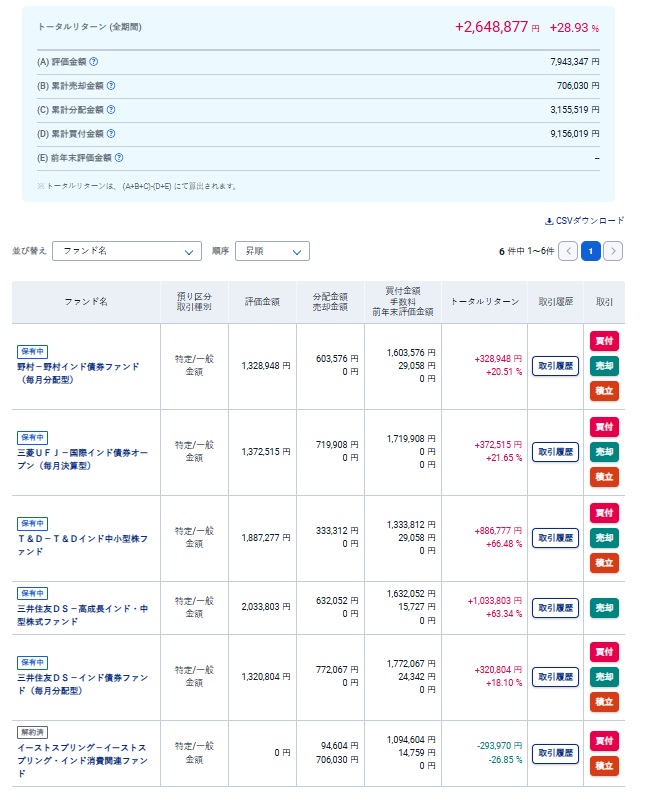The image size is (663, 804).
Task: Click トータルリターン column header
Action: (x=484, y=301)
